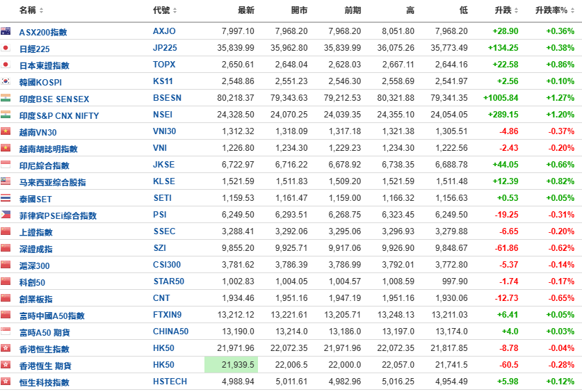Open the 越南VN30 index link
Image resolution: width=582 pixels, height=392 pixels.
[38, 132]
